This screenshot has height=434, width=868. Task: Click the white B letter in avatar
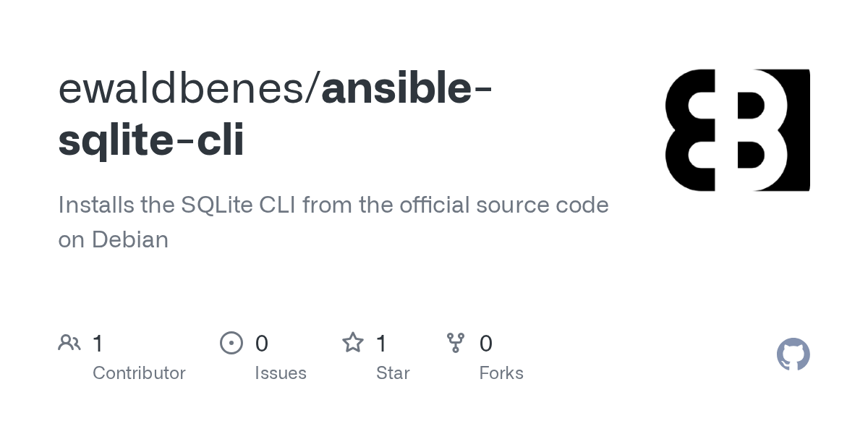(759, 130)
